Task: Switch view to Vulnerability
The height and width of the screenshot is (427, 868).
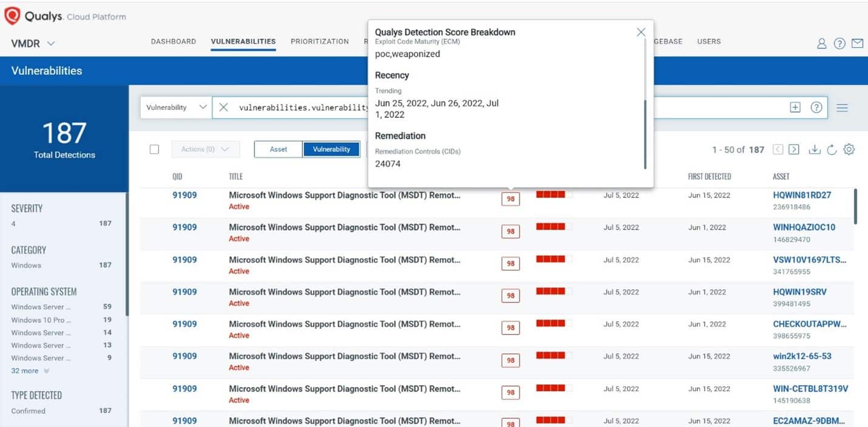Action: 331,149
